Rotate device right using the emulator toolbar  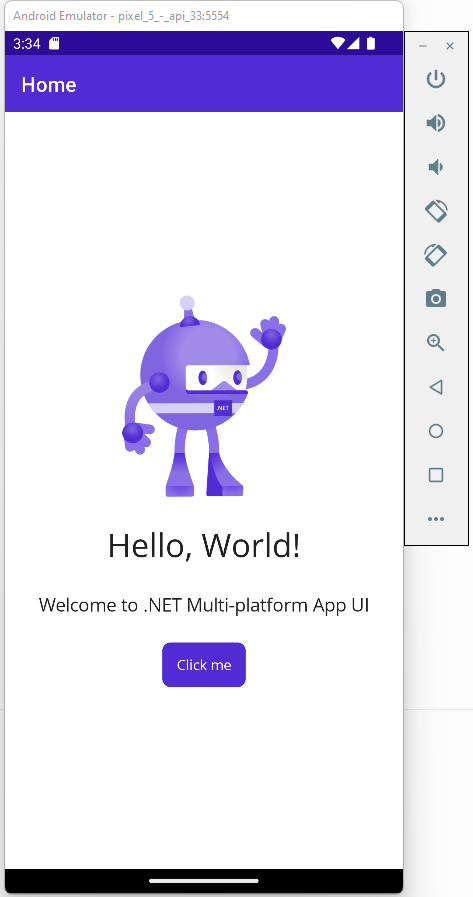tap(436, 255)
